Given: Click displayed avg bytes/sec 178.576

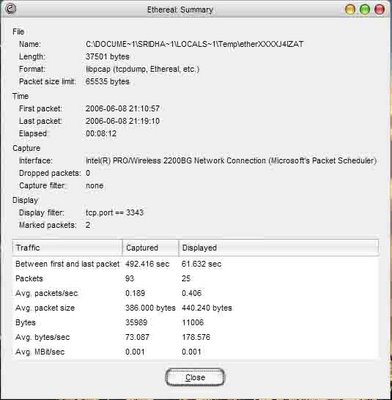Looking at the screenshot, I should click(x=196, y=337).
